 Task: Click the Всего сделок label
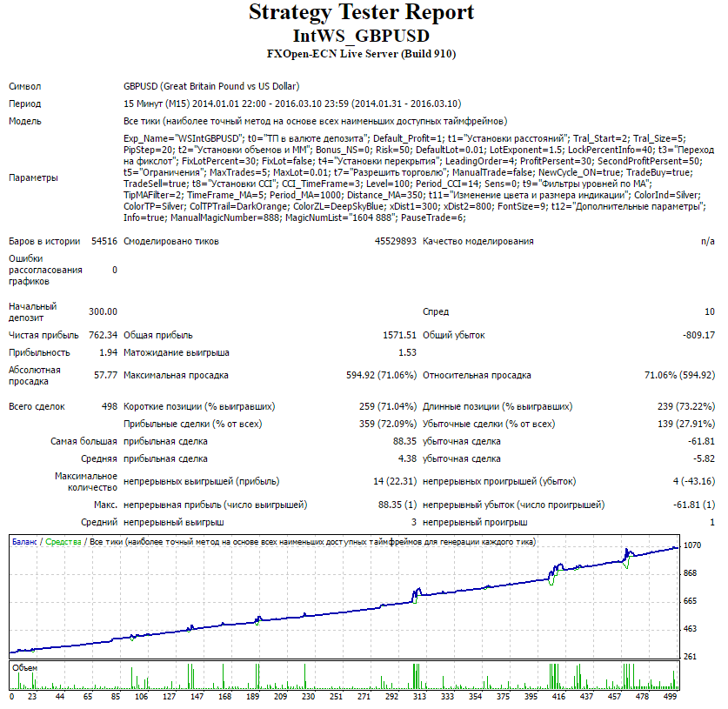click(37, 407)
